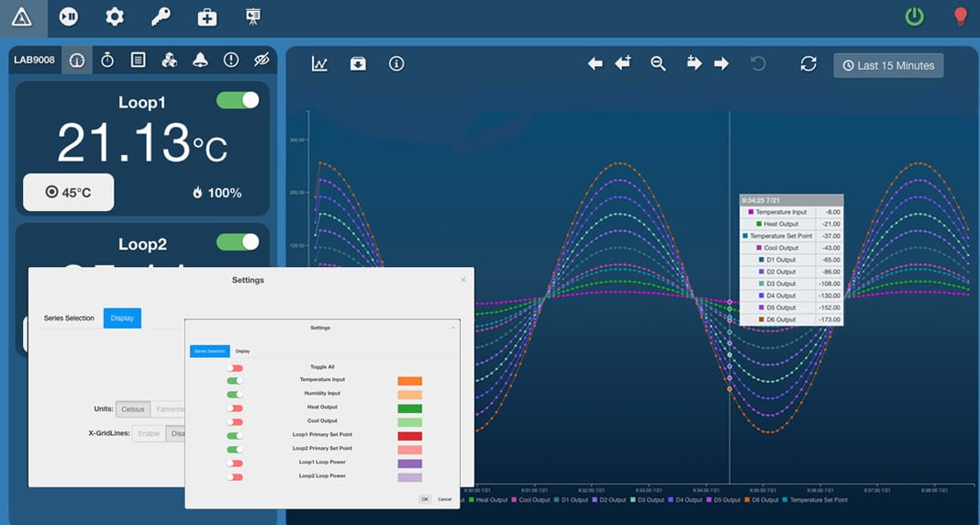Screen dimensions: 980x525
Task: Click the right arrow with plus icon
Action: pos(695,63)
